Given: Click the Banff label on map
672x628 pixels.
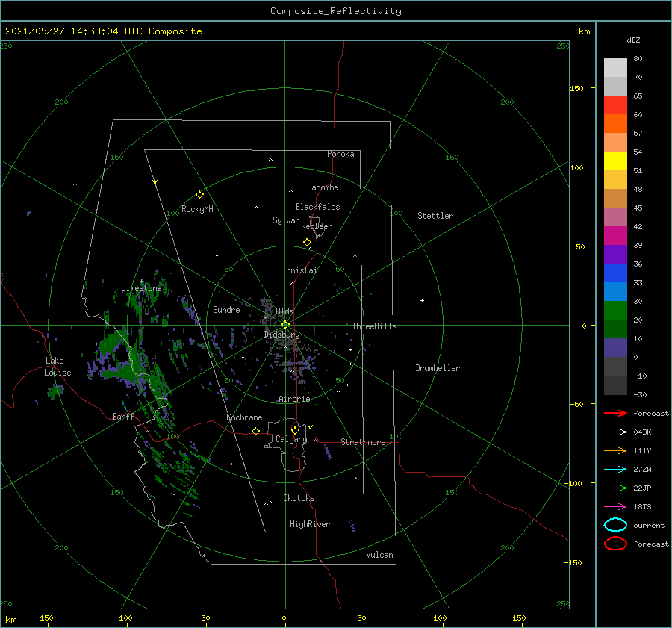Looking at the screenshot, I should 123,417.
